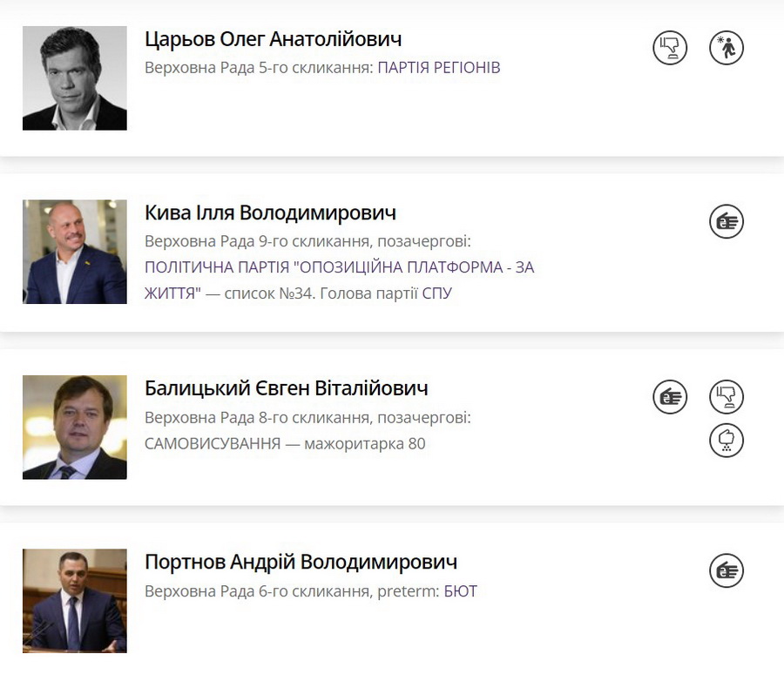Click Царьов's black-and-white portrait photo

(75, 78)
